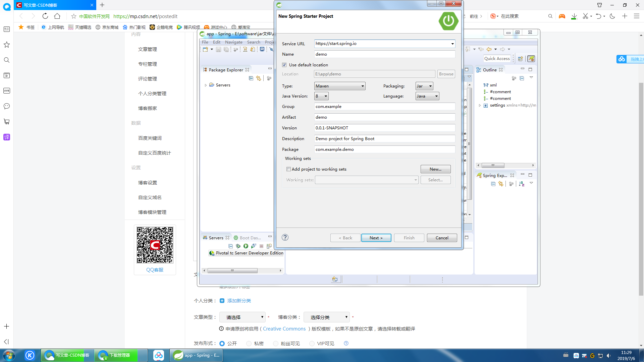Click the browser download icon

pos(574,16)
